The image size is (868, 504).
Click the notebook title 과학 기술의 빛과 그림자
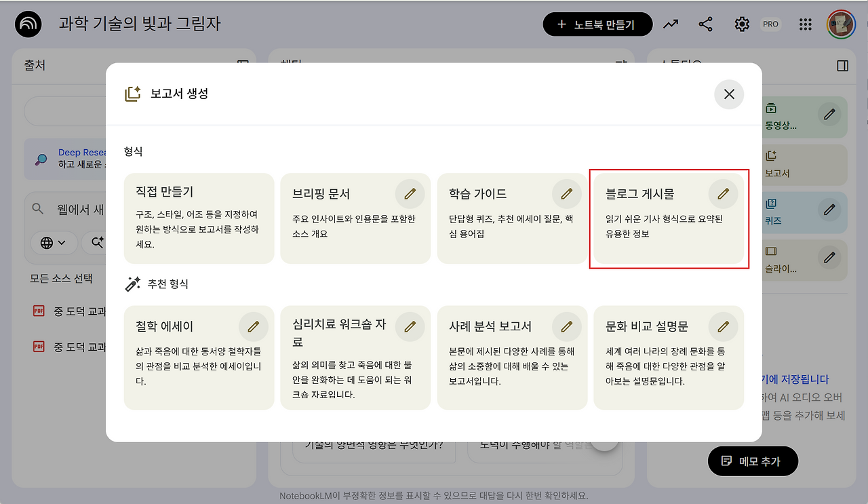coord(140,24)
